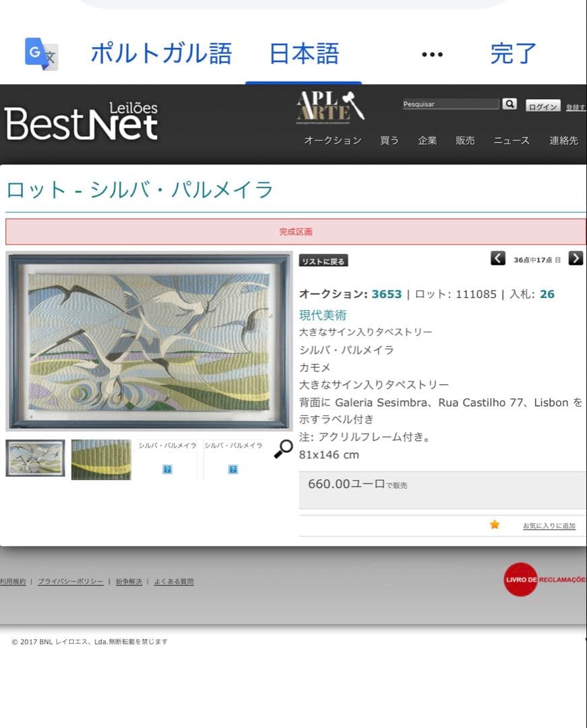Go to next lot arrow
The height and width of the screenshot is (728, 587).
click(576, 258)
